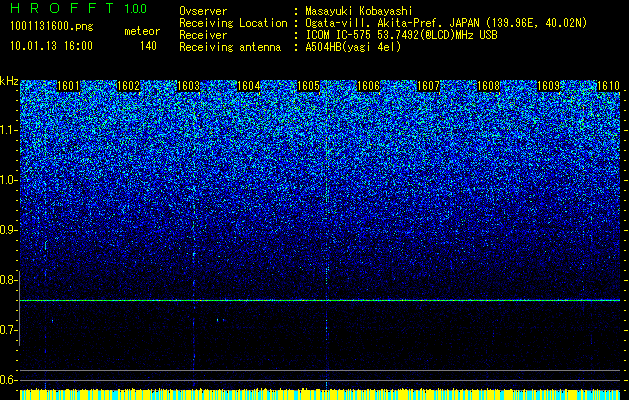629x400 pixels.
Task: Click the 1606 time marker
Action: coord(368,86)
